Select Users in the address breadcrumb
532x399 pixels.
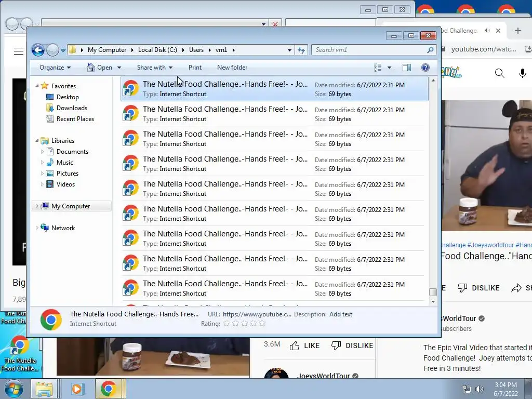[x=196, y=50]
